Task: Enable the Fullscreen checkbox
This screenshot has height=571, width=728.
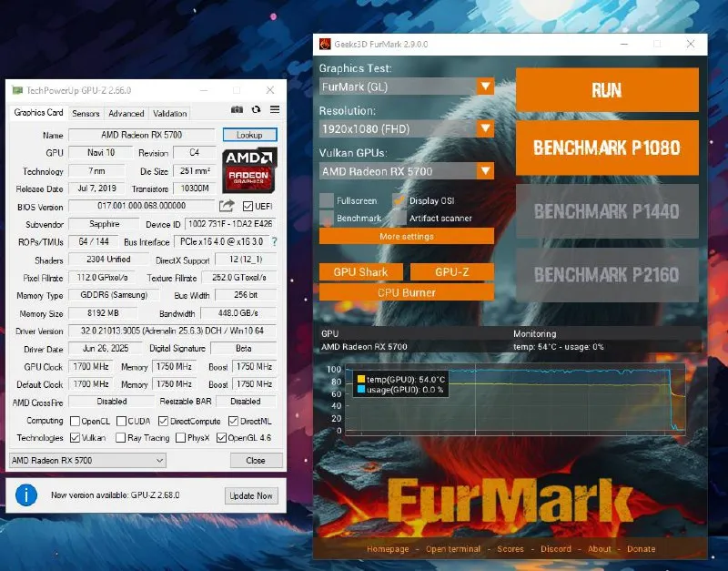Action: (x=327, y=200)
